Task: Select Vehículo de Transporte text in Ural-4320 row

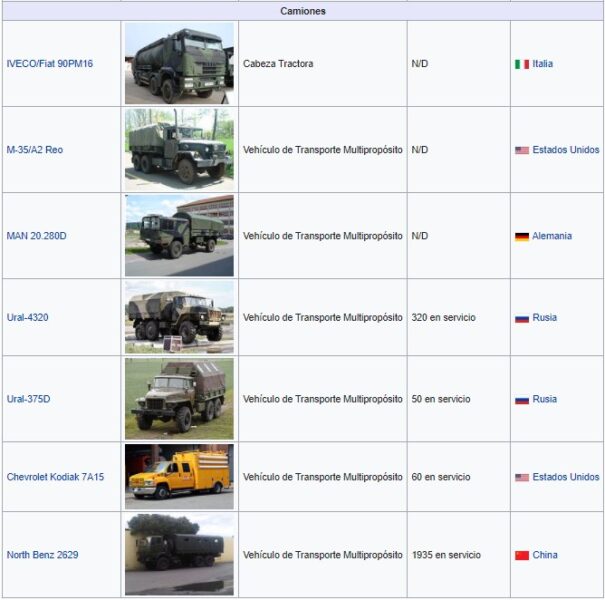Action: [323, 318]
